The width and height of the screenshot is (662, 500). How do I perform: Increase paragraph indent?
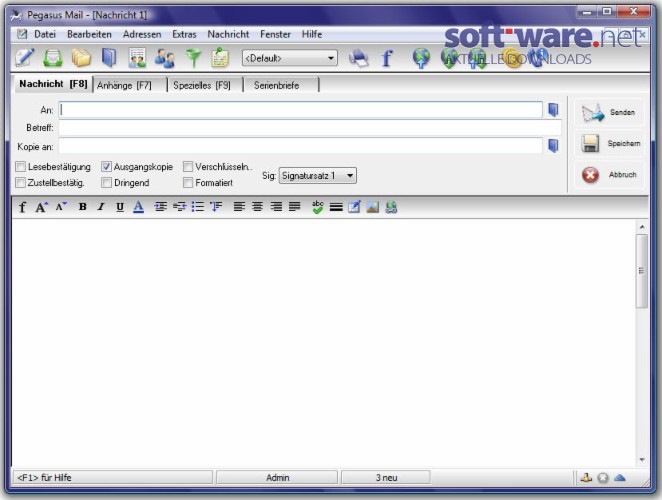pos(160,207)
